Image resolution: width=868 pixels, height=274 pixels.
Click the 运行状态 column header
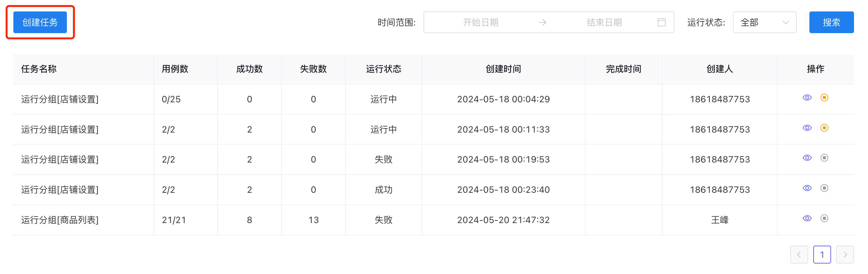click(383, 69)
